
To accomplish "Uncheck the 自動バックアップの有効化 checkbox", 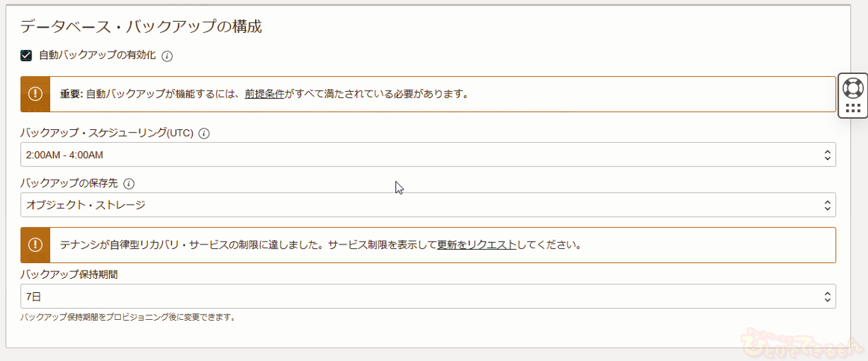I will click(26, 55).
